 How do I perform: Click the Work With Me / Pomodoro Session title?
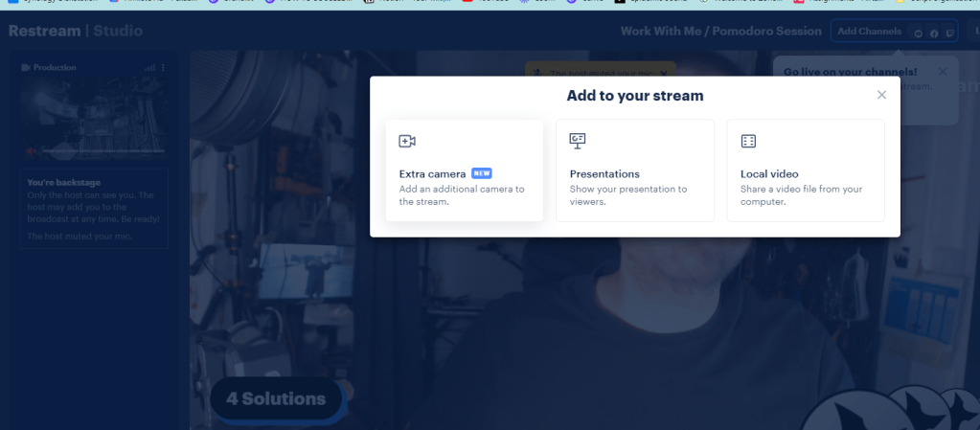[720, 32]
